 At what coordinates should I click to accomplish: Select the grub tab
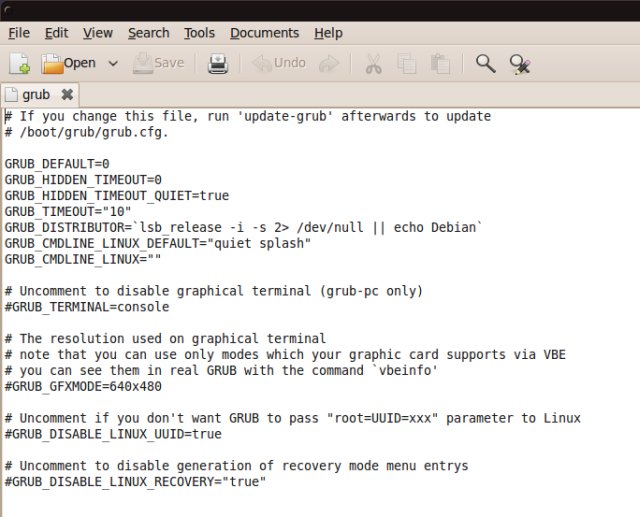36,95
